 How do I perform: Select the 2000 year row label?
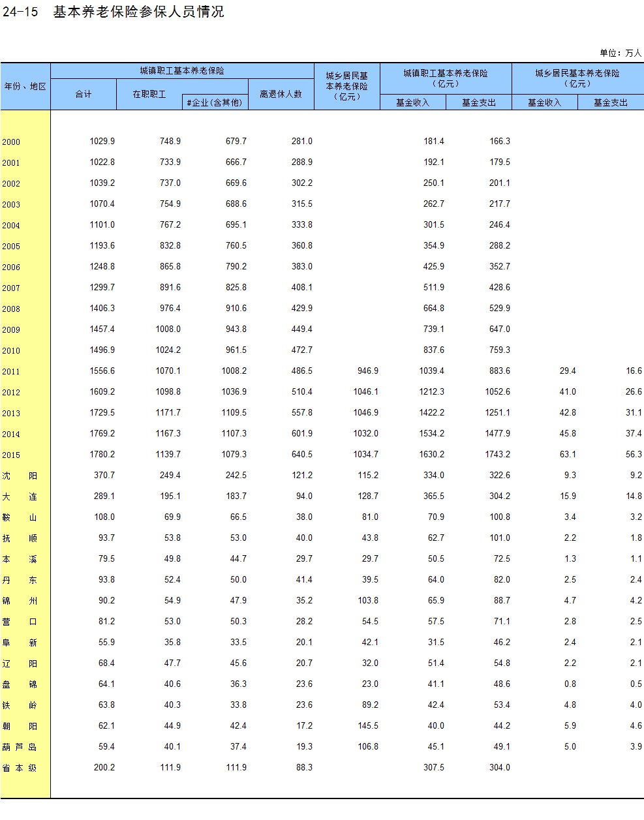coord(11,142)
